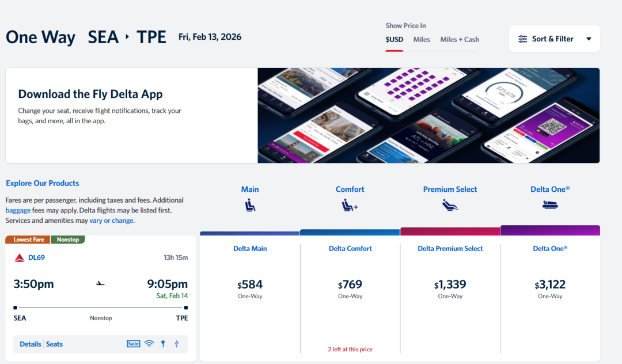Click the Fly Delta App banner image
This screenshot has height=364, width=622.
428,115
